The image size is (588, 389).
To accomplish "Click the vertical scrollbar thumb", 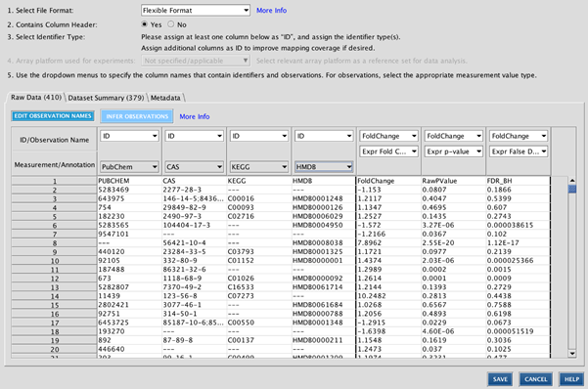I will pos(572,189).
